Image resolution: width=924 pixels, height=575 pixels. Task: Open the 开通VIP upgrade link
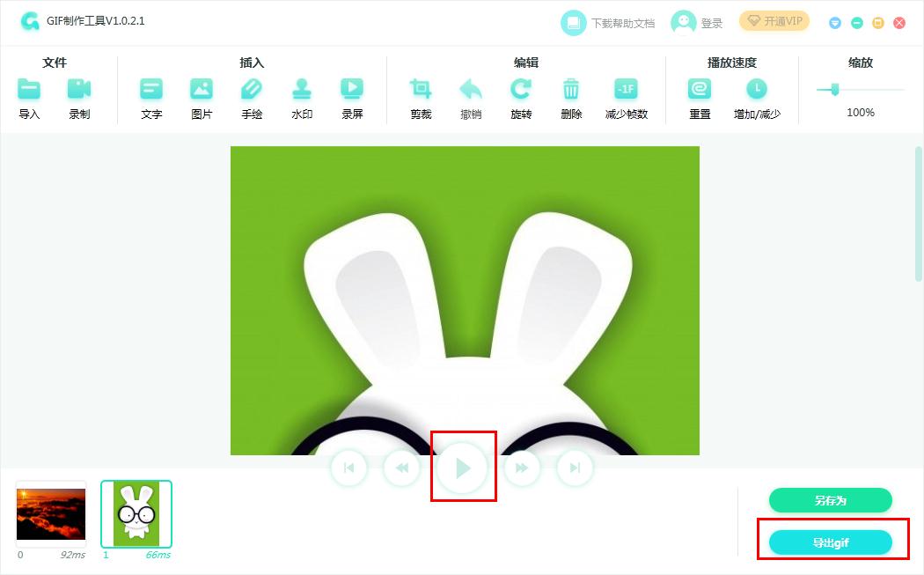(774, 20)
